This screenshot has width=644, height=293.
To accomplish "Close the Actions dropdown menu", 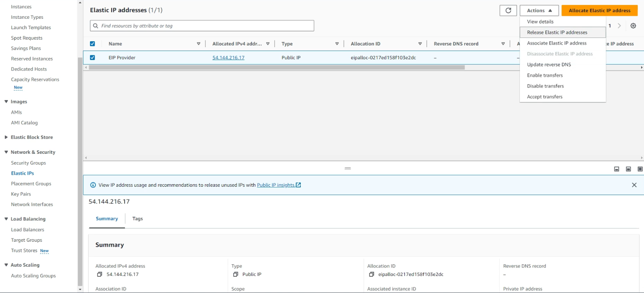I will click(x=539, y=11).
